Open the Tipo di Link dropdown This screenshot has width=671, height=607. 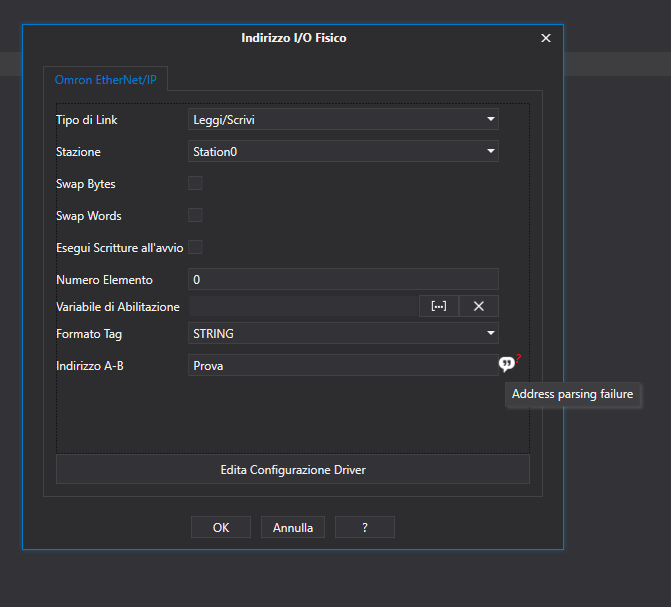coord(343,119)
